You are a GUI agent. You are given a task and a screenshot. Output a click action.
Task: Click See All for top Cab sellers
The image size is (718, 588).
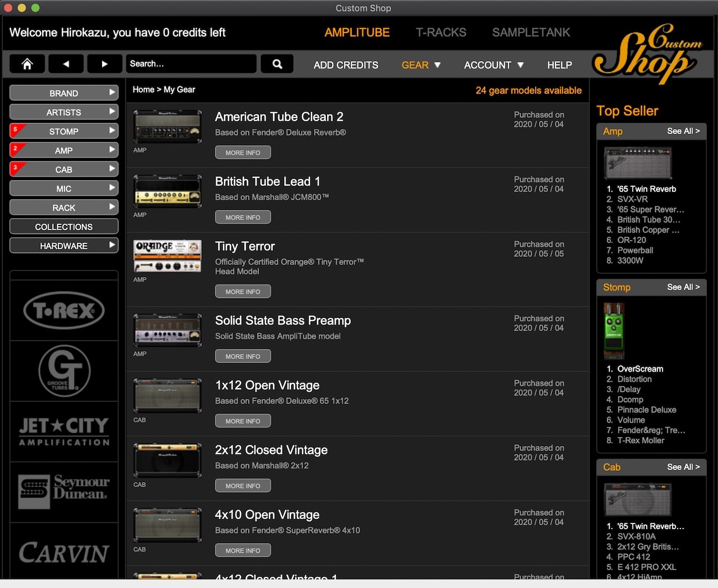coord(683,467)
